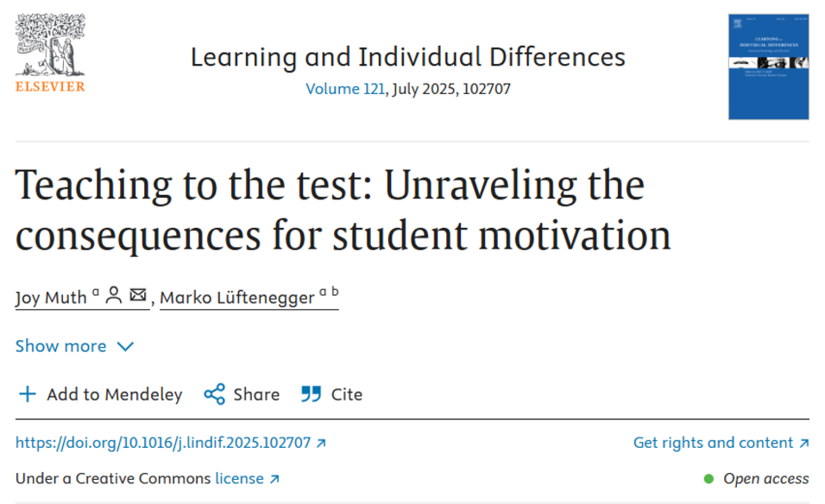This screenshot has height=504, width=825.
Task: Add article to Mendeley
Action: [x=100, y=394]
